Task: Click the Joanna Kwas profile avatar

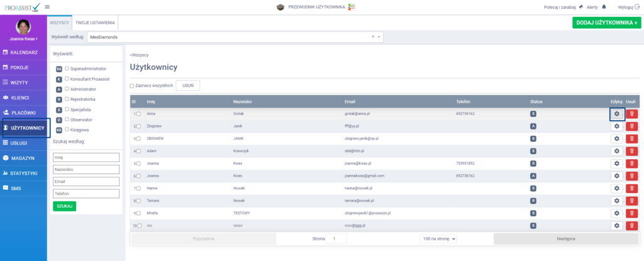Action: pyautogui.click(x=23, y=28)
